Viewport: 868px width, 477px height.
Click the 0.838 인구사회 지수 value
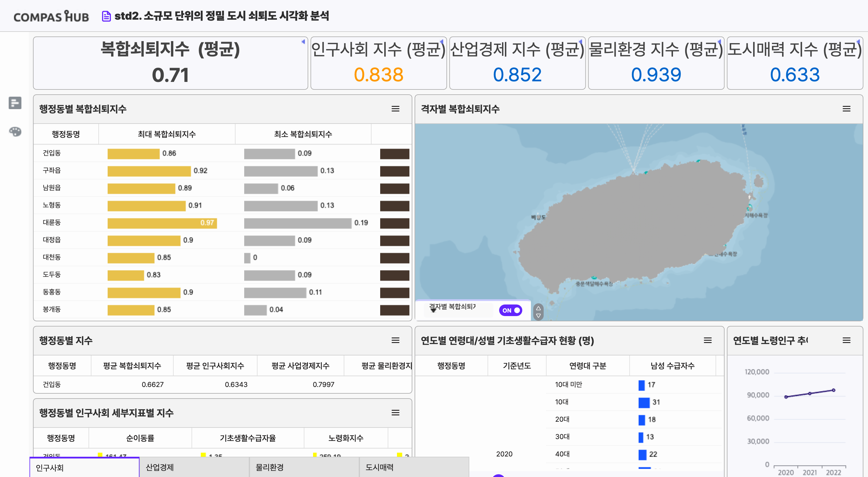378,74
